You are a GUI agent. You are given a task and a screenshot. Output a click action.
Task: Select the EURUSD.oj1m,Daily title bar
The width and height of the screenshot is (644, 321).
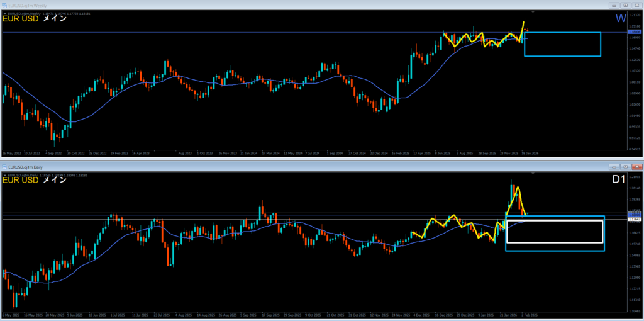coord(252,167)
